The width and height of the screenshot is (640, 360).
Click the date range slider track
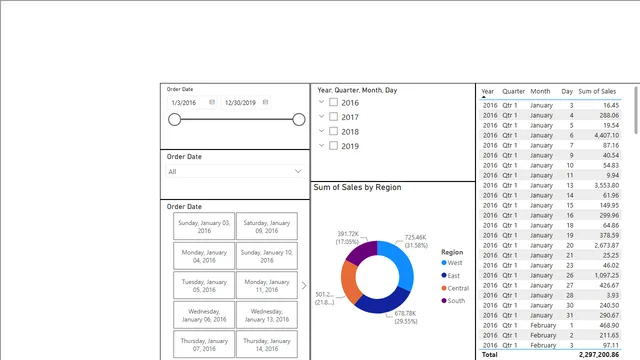click(x=237, y=120)
